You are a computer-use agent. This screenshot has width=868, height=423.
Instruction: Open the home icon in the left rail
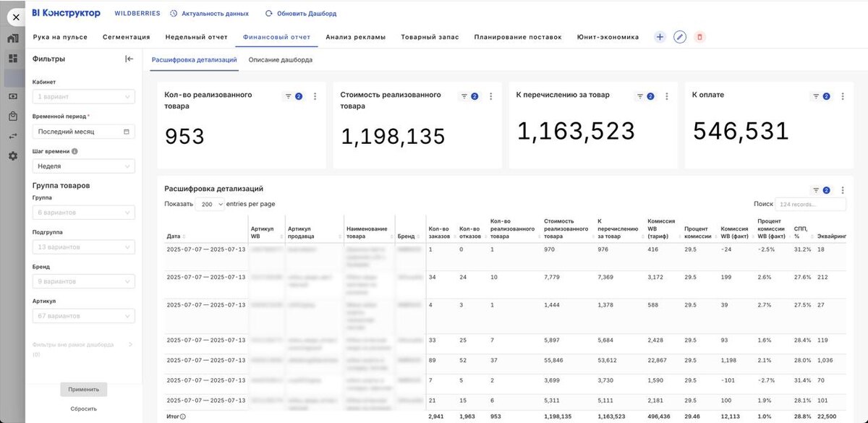(x=13, y=38)
